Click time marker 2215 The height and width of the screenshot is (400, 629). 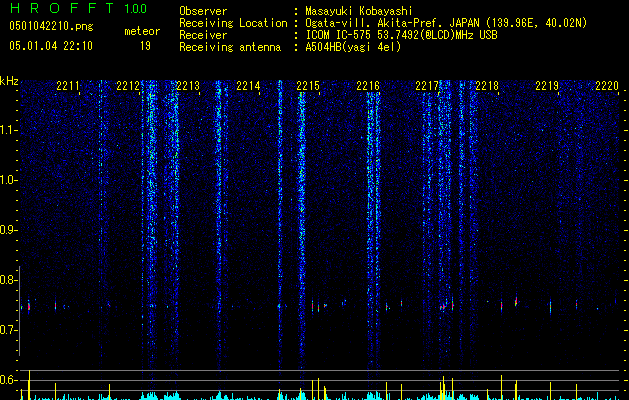point(308,86)
